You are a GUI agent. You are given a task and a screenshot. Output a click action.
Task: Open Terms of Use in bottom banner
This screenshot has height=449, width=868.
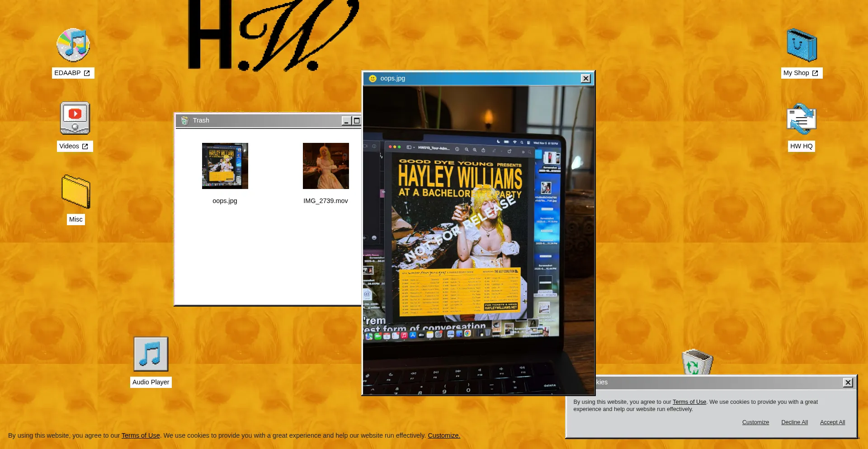pos(141,435)
